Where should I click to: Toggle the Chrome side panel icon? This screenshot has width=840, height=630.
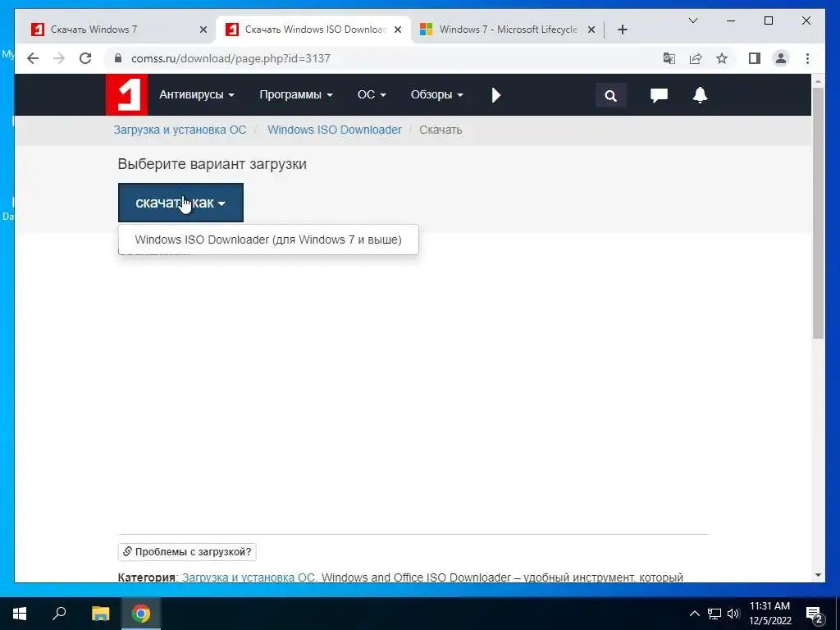755,58
